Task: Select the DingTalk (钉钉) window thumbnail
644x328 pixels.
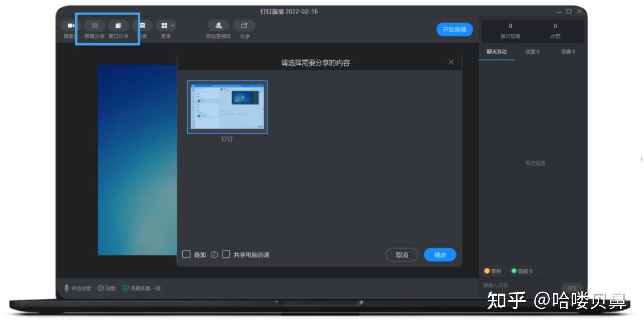Action: [227, 107]
